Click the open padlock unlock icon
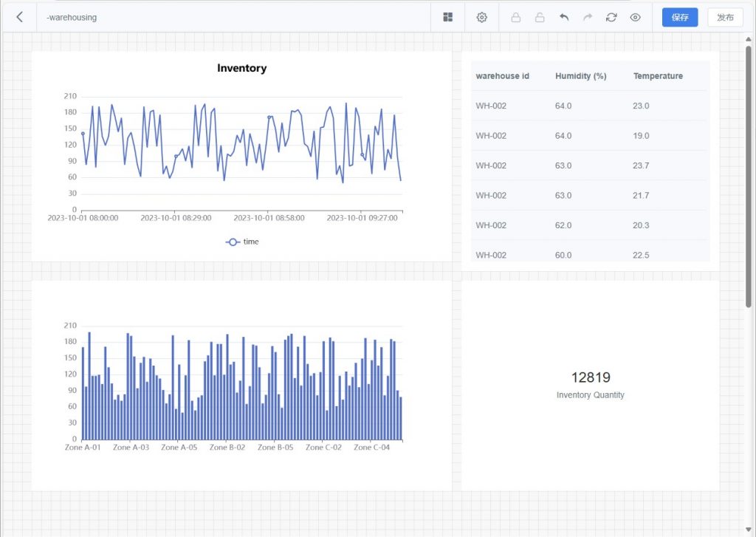The width and height of the screenshot is (756, 537). pyautogui.click(x=540, y=17)
